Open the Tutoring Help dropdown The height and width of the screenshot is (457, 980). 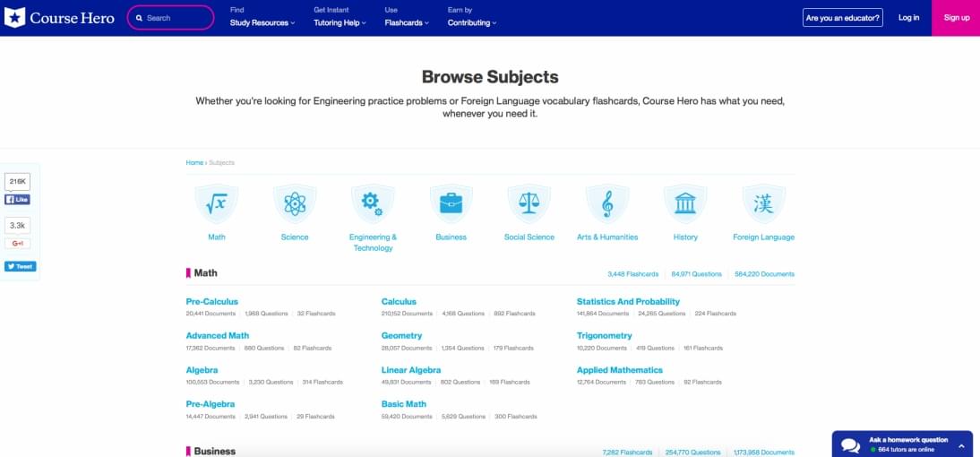pyautogui.click(x=340, y=22)
